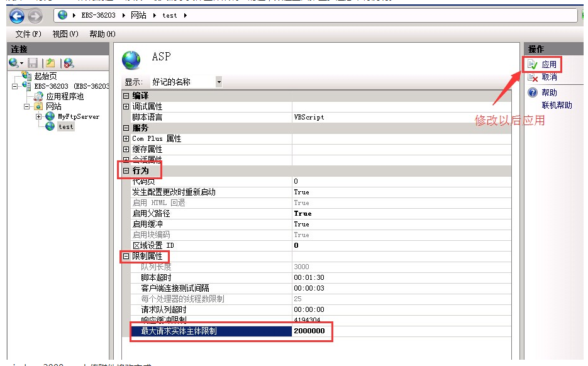This screenshot has width=588, height=366.
Task: Click the create connection globe icon
Action: pos(14,63)
